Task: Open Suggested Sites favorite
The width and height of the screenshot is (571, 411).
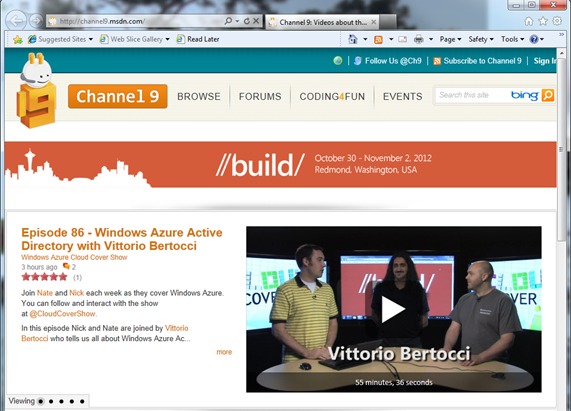Action: (57, 39)
